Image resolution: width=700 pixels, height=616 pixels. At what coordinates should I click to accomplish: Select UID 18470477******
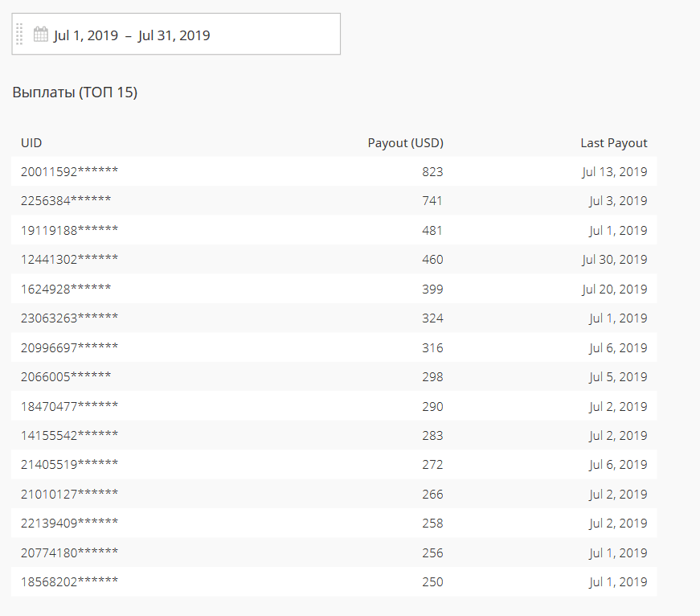click(x=69, y=406)
